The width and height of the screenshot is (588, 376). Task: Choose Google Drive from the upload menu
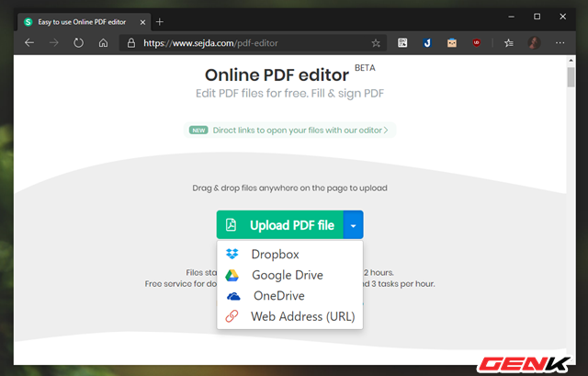click(x=287, y=275)
